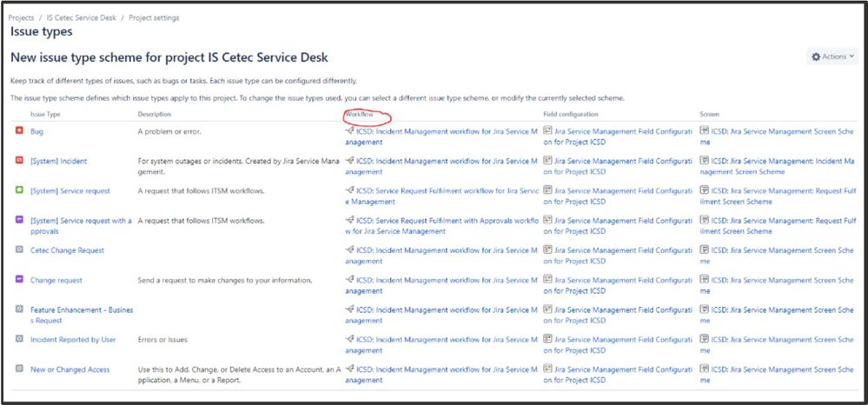The width and height of the screenshot is (868, 405).
Task: Click the Field configuration column header
Action: [571, 114]
